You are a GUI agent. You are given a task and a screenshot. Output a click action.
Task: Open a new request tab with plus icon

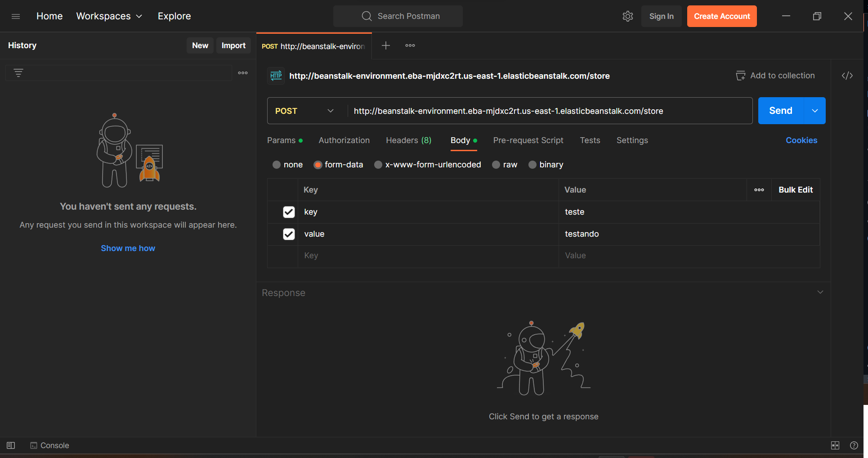(386, 45)
